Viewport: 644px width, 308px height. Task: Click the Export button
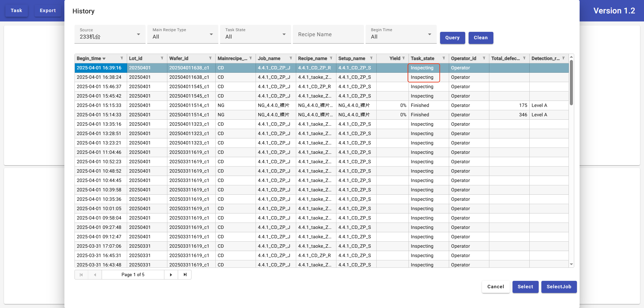[48, 11]
